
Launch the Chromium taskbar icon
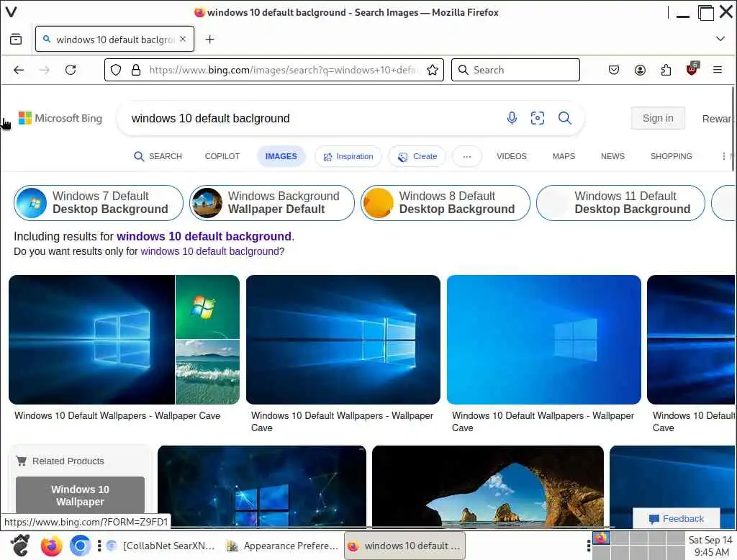point(80,546)
